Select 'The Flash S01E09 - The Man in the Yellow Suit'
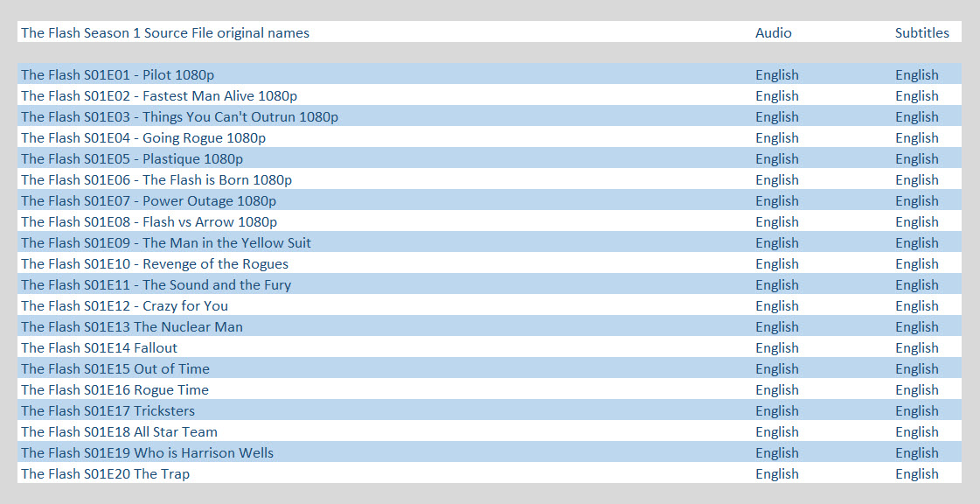The width and height of the screenshot is (980, 504). click(165, 242)
